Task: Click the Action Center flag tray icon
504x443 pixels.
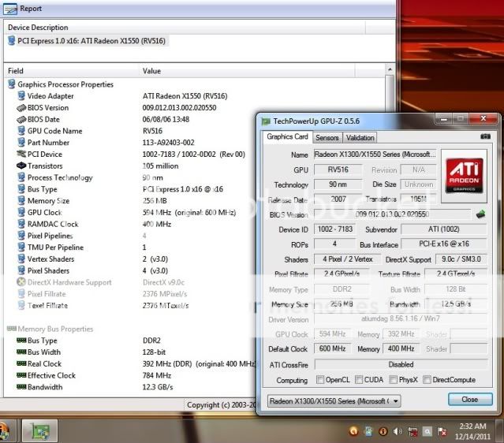Action: pyautogui.click(x=442, y=431)
